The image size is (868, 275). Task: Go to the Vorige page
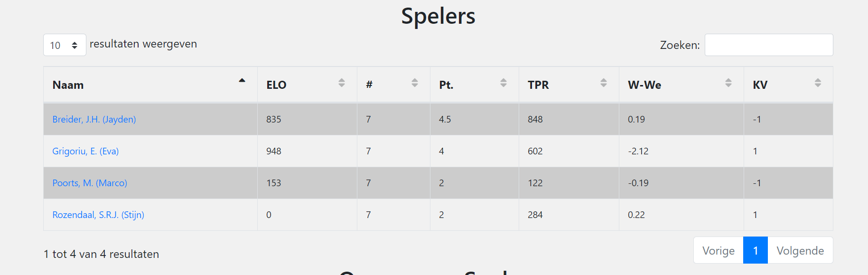click(x=719, y=250)
